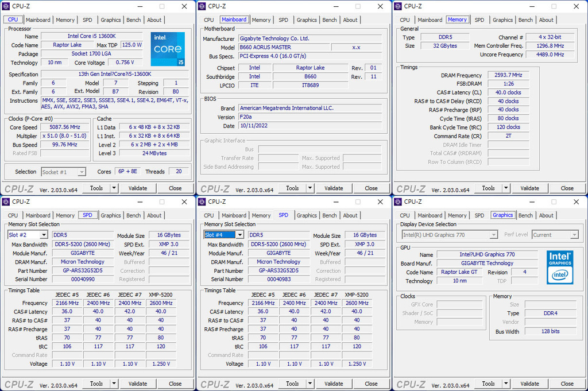Click the Tools button in the CPU tab window

96,188
